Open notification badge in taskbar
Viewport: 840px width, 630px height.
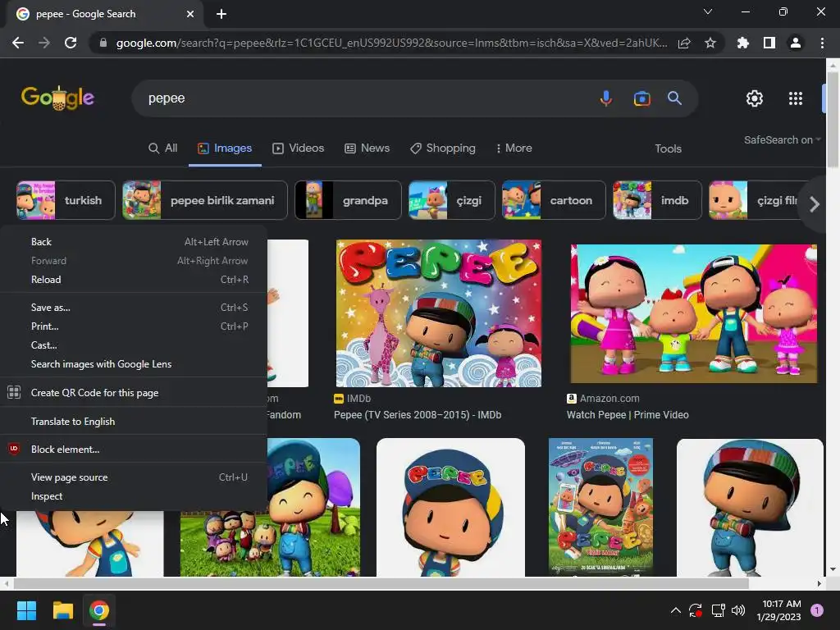(x=817, y=610)
